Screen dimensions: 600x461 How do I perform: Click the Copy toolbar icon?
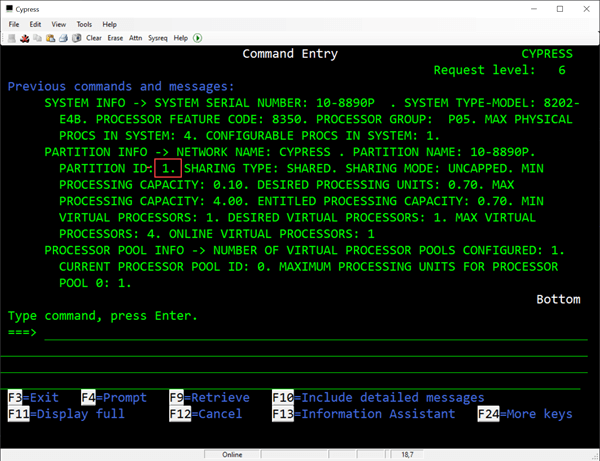38,38
